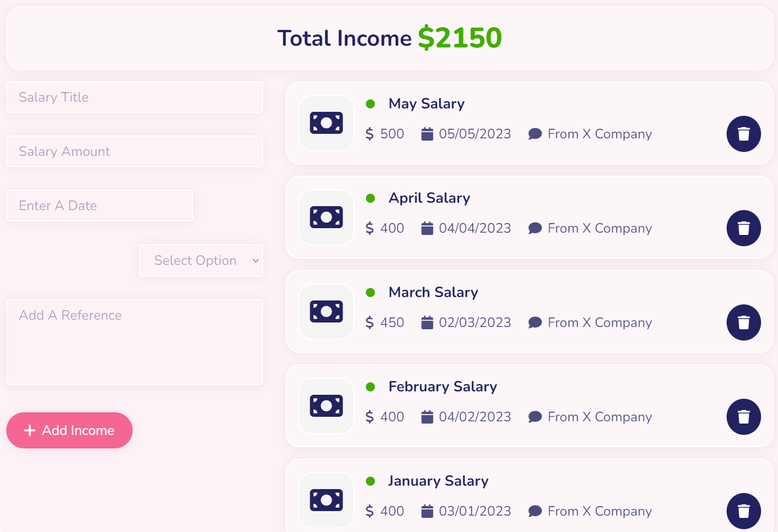Screen dimensions: 778x532
Task: Click the calendar icon beside 04/04/2023
Action: pyautogui.click(x=427, y=228)
